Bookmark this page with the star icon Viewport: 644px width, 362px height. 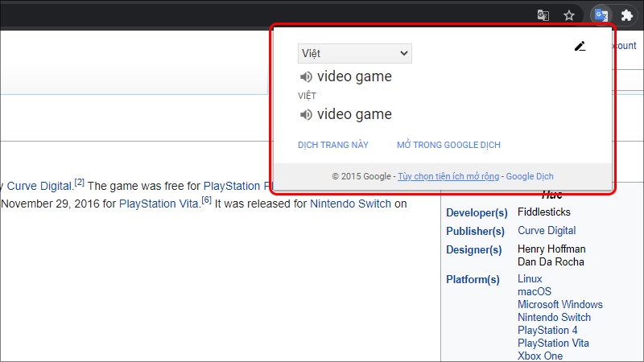569,15
